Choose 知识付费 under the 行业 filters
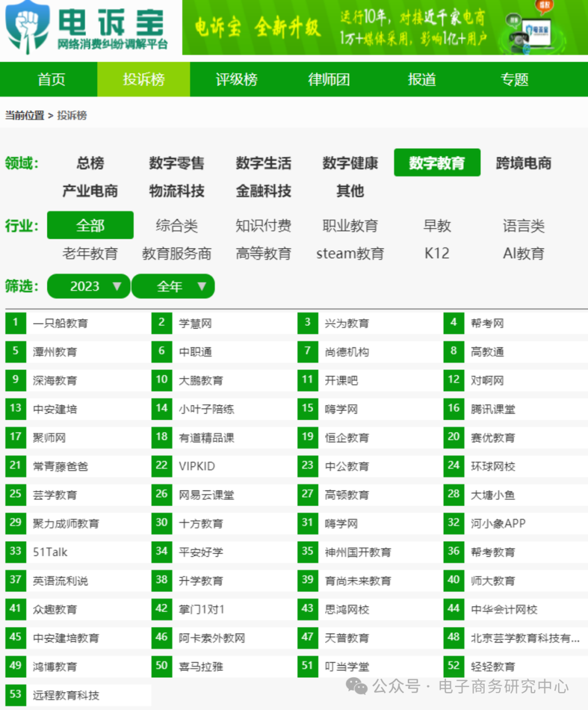The height and width of the screenshot is (710, 588). pyautogui.click(x=264, y=225)
